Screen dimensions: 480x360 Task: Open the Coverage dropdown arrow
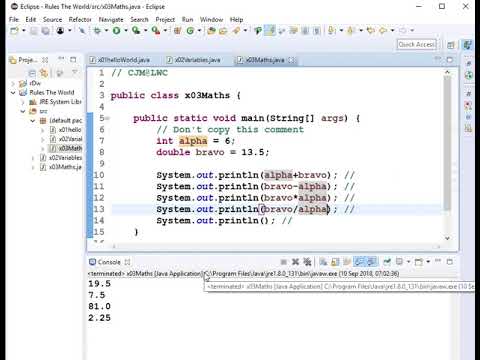146,31
